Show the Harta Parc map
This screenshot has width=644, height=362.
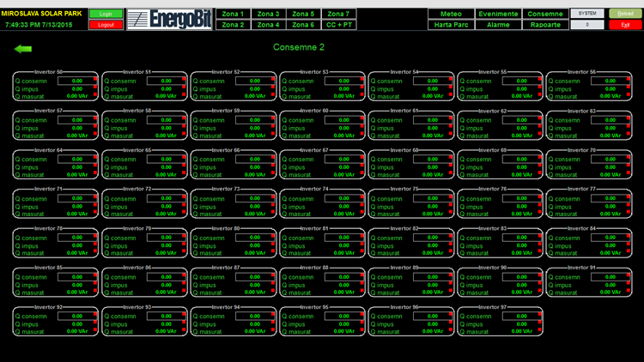click(449, 25)
